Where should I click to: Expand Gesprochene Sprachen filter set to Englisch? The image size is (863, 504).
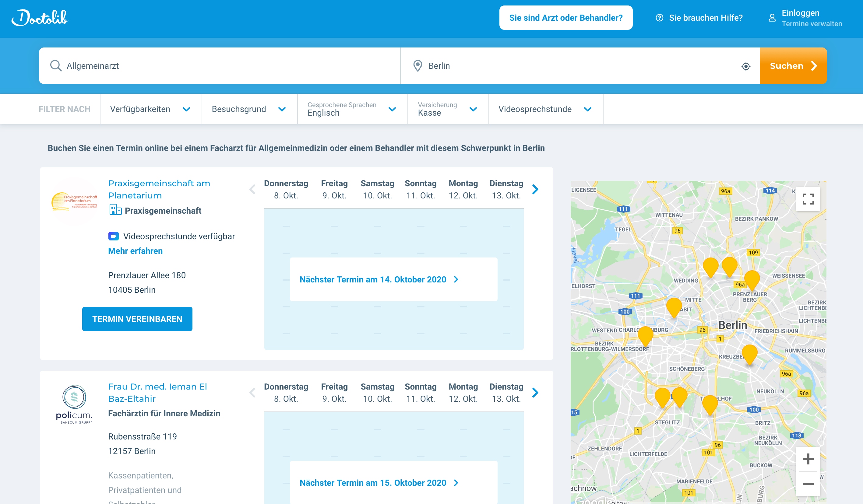[352, 109]
